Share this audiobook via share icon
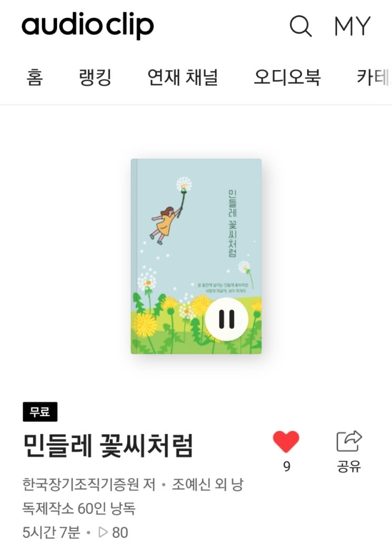Image resolution: width=392 pixels, height=548 pixels. pos(349,441)
